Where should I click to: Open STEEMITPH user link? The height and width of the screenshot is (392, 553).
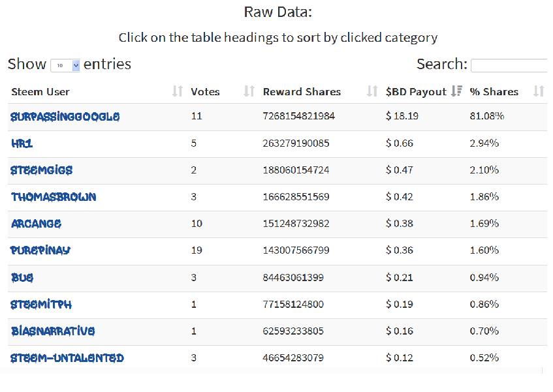click(41, 305)
